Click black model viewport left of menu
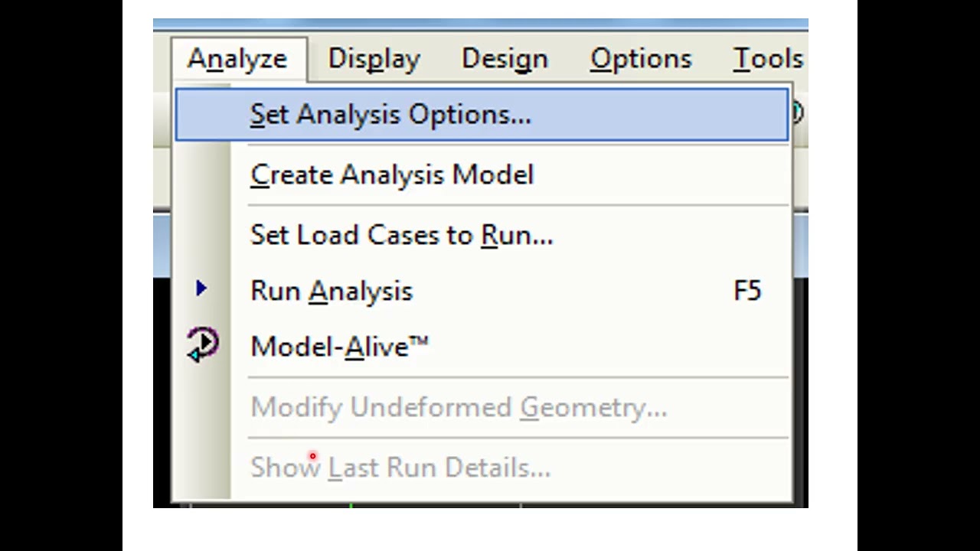Image resolution: width=980 pixels, height=551 pixels. click(x=162, y=392)
